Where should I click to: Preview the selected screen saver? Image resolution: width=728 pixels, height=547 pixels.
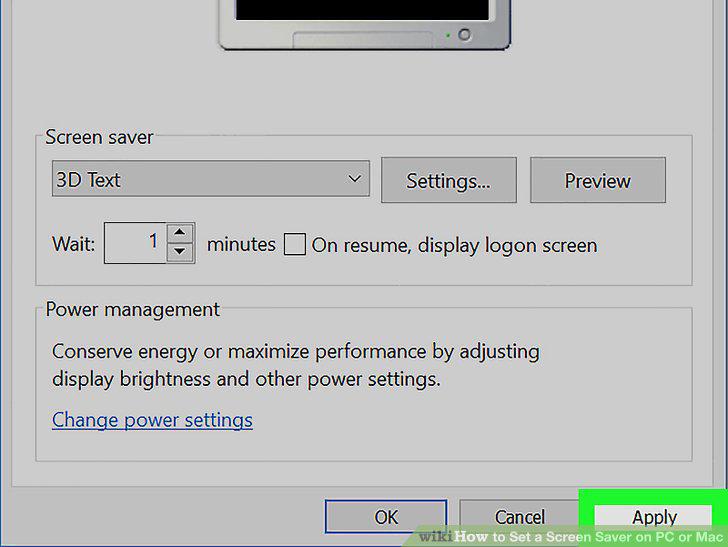click(598, 180)
